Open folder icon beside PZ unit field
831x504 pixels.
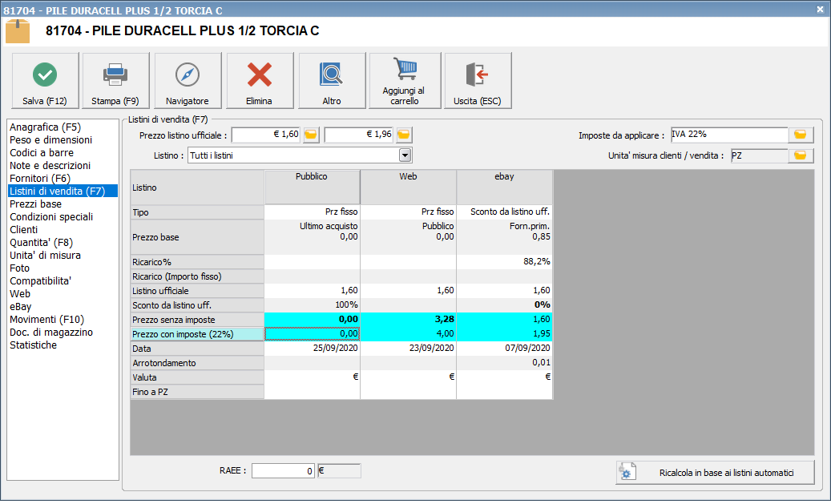click(801, 155)
